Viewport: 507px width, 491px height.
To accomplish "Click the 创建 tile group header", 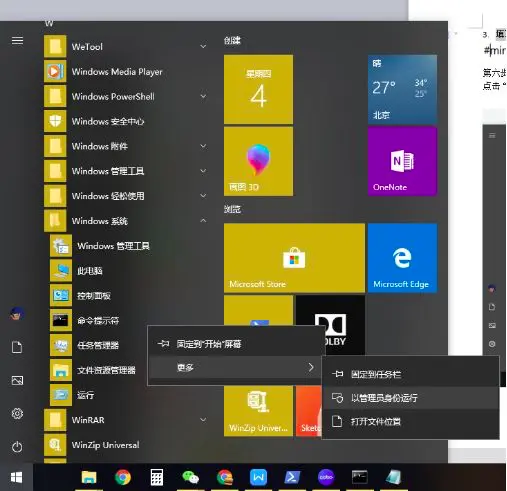I will point(232,41).
